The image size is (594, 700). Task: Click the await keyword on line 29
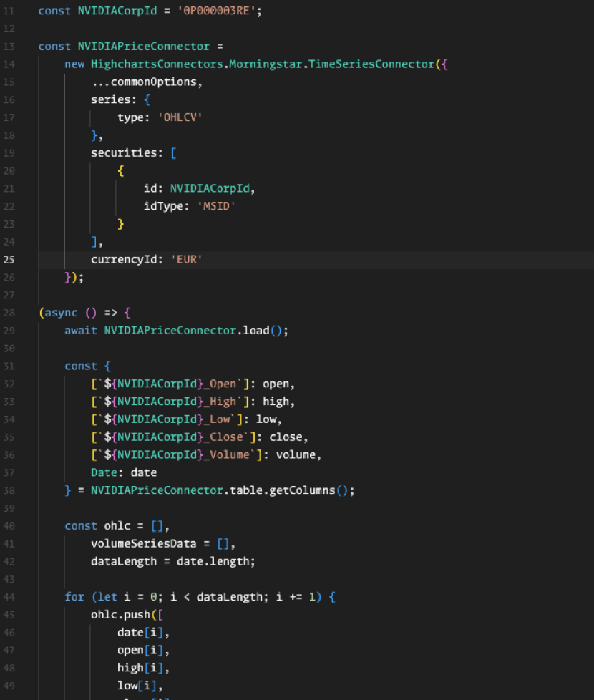81,330
